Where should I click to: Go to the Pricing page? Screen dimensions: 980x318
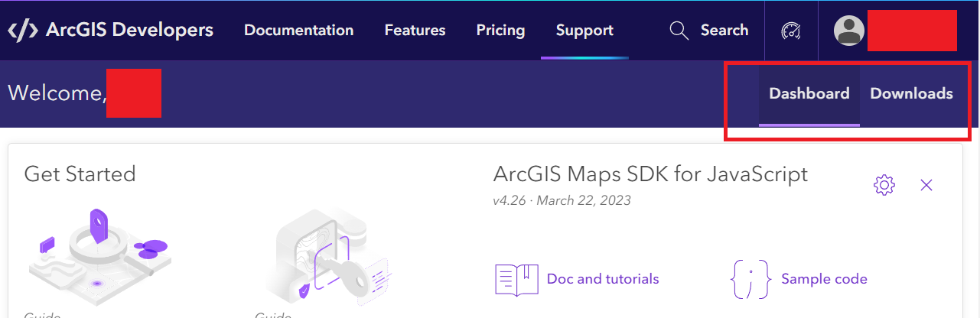point(500,31)
